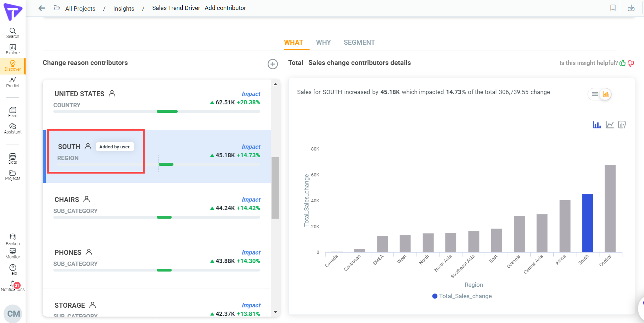Click the add chart to dashboard icon

coord(622,125)
